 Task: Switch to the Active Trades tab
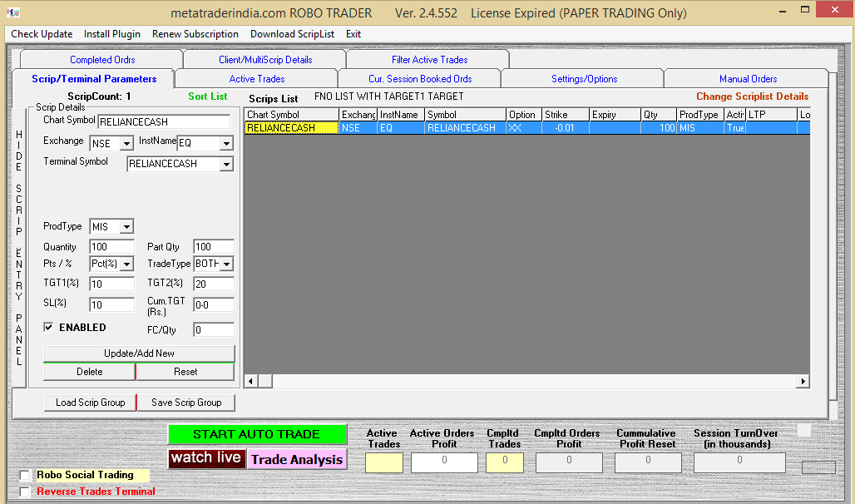256,79
